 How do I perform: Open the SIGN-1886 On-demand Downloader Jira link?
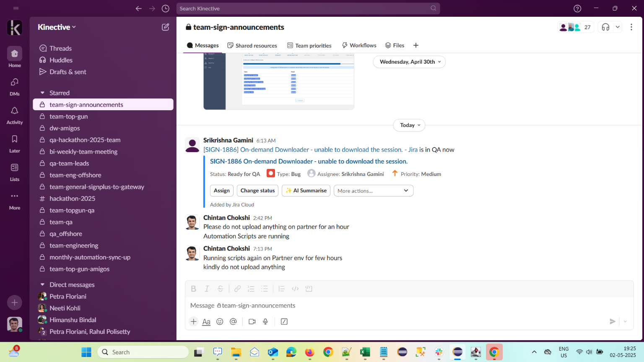309,161
